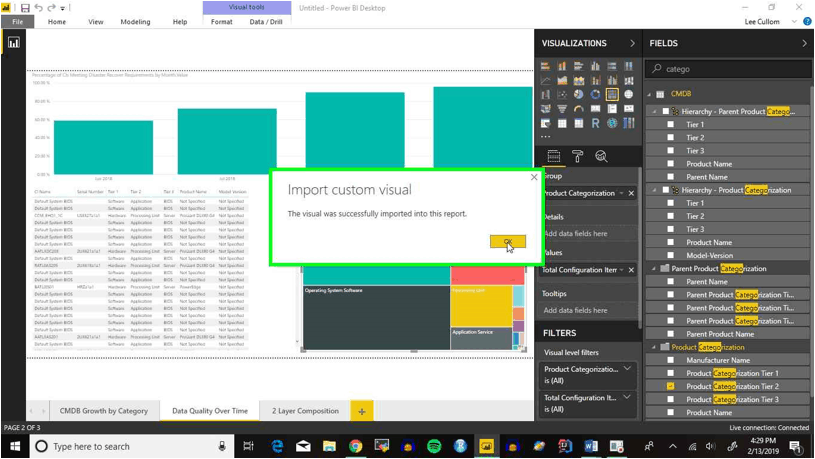Select the matrix visual
Image resolution: width=815 pixels, height=459 pixels.
[579, 123]
